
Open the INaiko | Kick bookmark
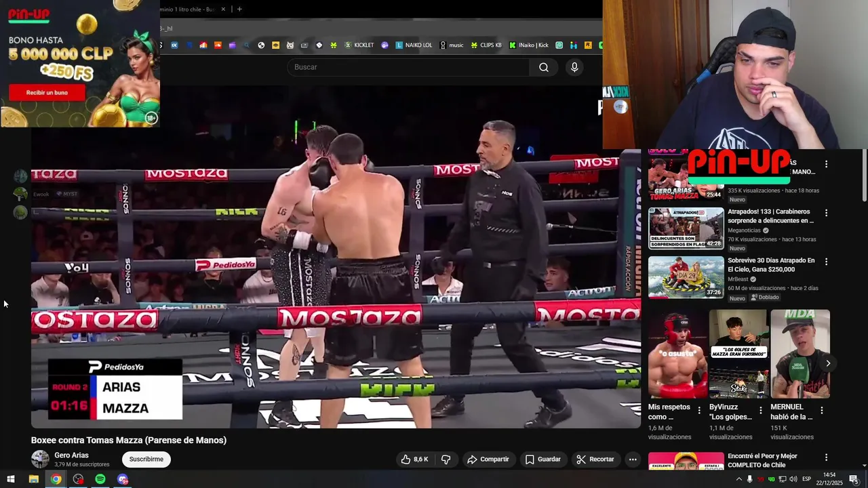coord(529,45)
